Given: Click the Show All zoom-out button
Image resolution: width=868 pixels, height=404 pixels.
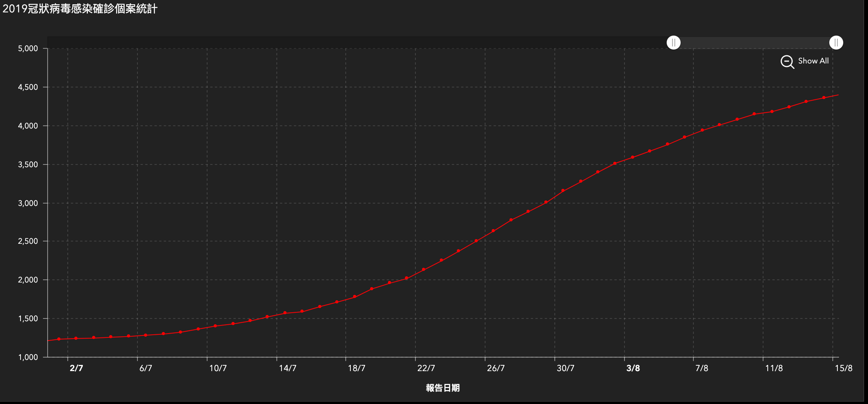Looking at the screenshot, I should click(x=805, y=61).
